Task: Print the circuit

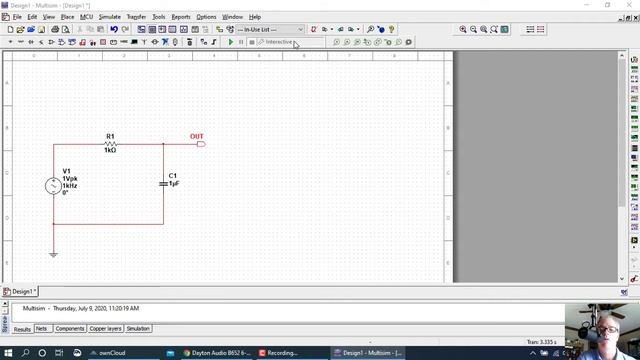Action: coord(55,29)
